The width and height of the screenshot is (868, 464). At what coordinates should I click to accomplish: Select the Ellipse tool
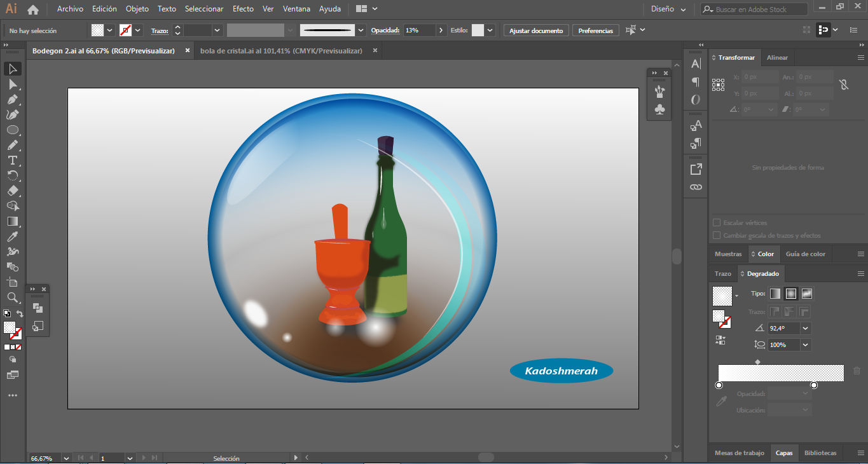12,130
